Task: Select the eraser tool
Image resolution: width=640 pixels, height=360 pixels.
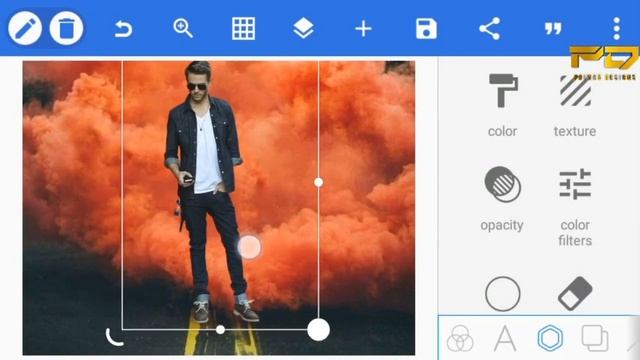Action: 575,294
